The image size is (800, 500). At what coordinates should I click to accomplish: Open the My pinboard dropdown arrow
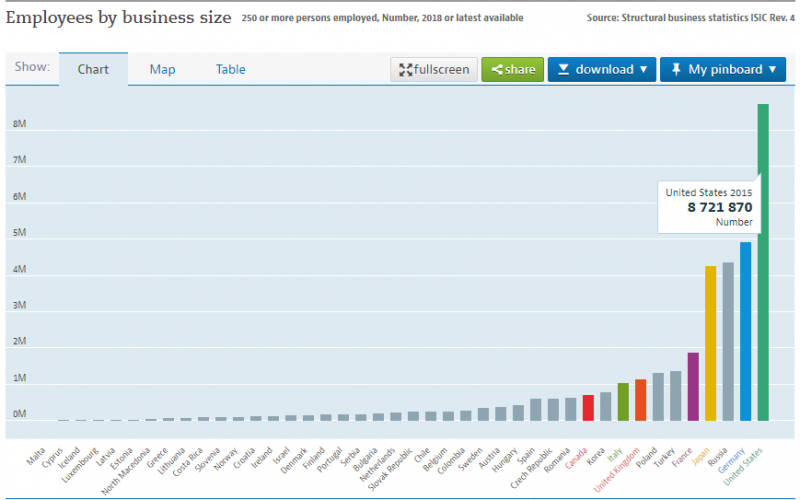772,70
